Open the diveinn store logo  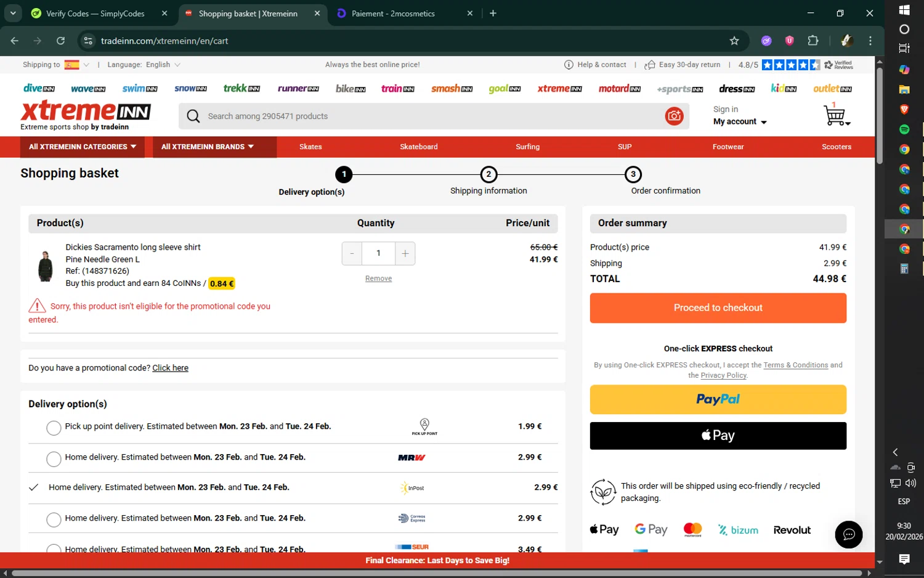point(39,88)
